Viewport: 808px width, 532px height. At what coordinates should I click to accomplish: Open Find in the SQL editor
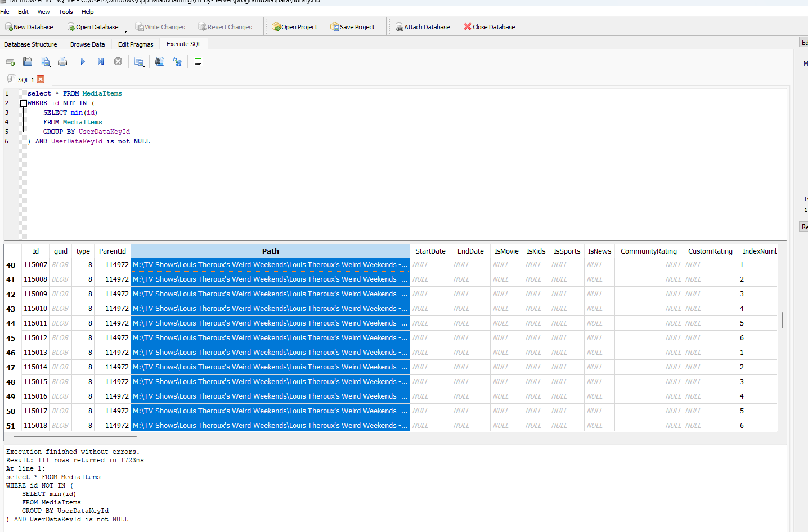[160, 62]
